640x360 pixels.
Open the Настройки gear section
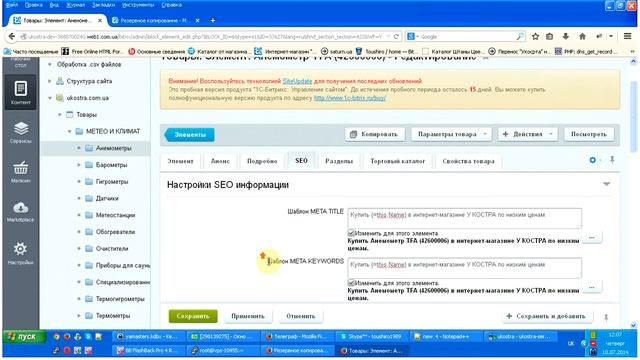coord(20,253)
